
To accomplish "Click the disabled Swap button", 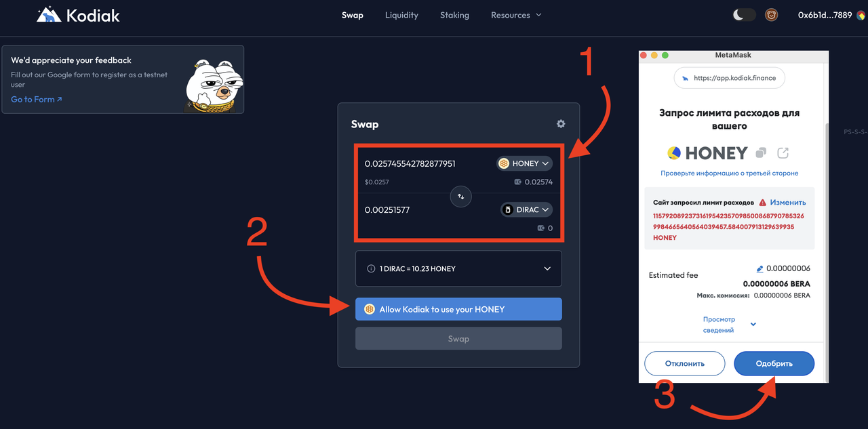I will 458,339.
